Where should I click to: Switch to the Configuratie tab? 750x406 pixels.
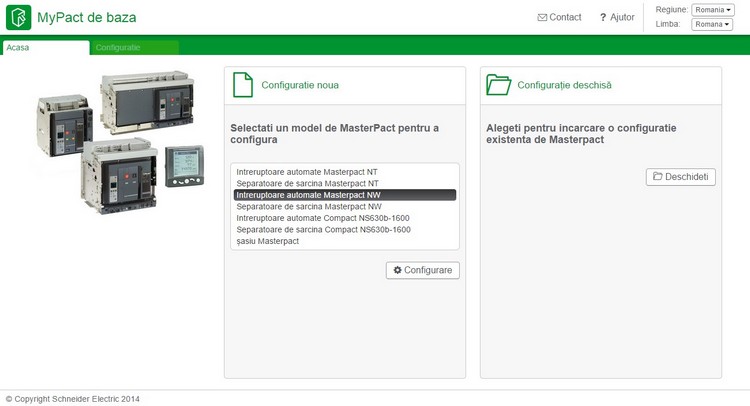[x=135, y=47]
